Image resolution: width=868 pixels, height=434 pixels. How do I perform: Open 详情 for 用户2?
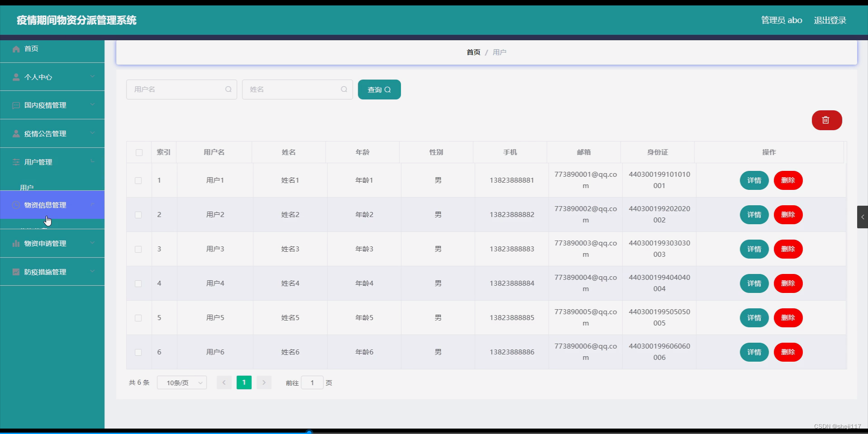coord(754,215)
